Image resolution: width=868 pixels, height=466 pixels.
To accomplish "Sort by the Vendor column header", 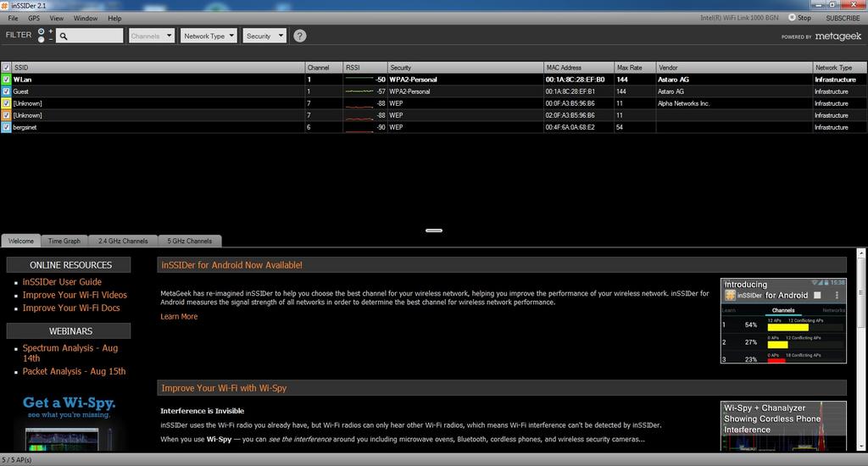I will (x=735, y=68).
